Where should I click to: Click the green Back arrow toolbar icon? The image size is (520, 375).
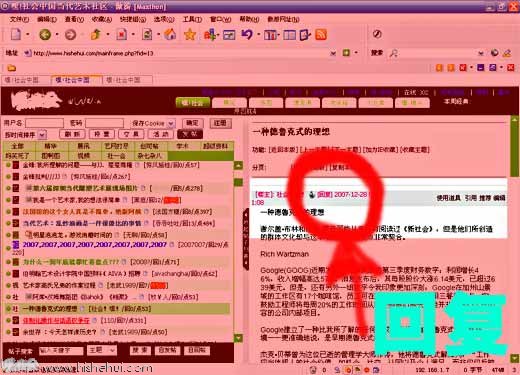click(x=45, y=34)
